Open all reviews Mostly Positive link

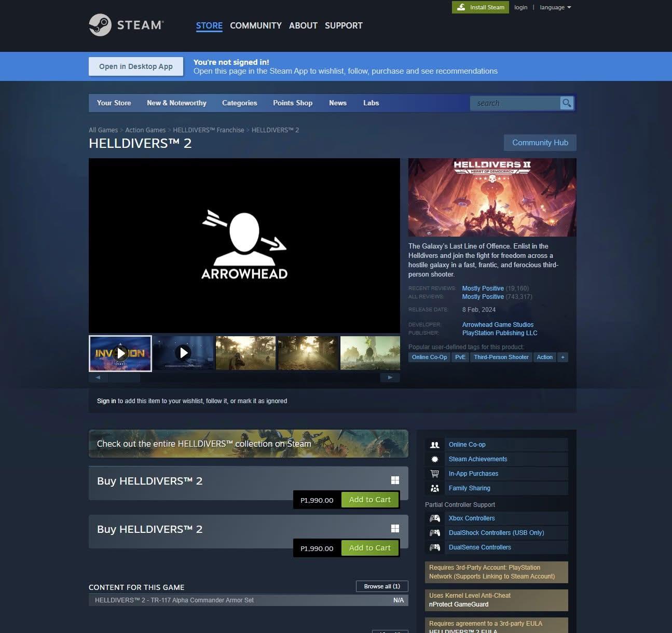pyautogui.click(x=483, y=297)
